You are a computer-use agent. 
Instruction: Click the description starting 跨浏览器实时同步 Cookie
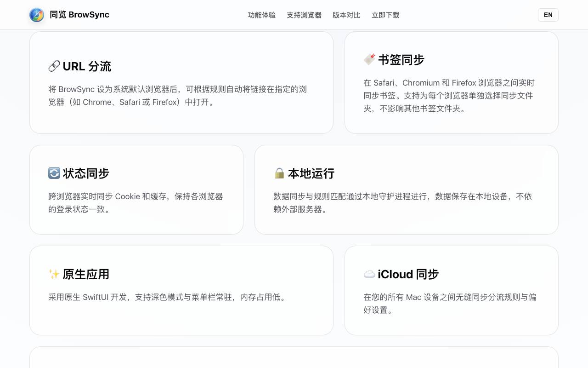tap(136, 203)
